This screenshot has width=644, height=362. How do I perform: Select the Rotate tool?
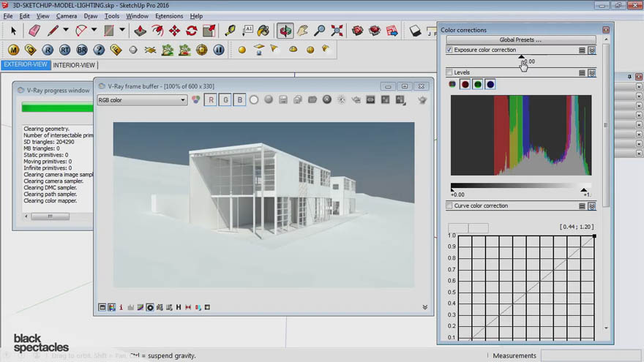tap(192, 31)
